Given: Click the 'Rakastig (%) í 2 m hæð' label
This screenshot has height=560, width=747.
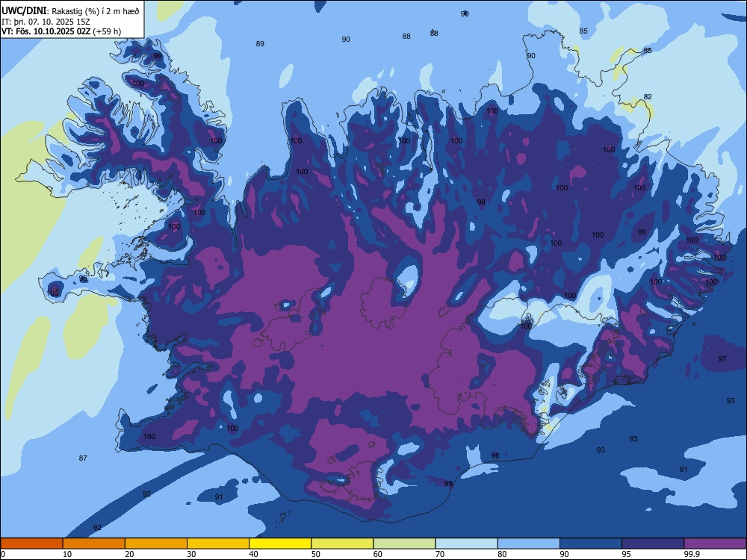Looking at the screenshot, I should [96, 11].
